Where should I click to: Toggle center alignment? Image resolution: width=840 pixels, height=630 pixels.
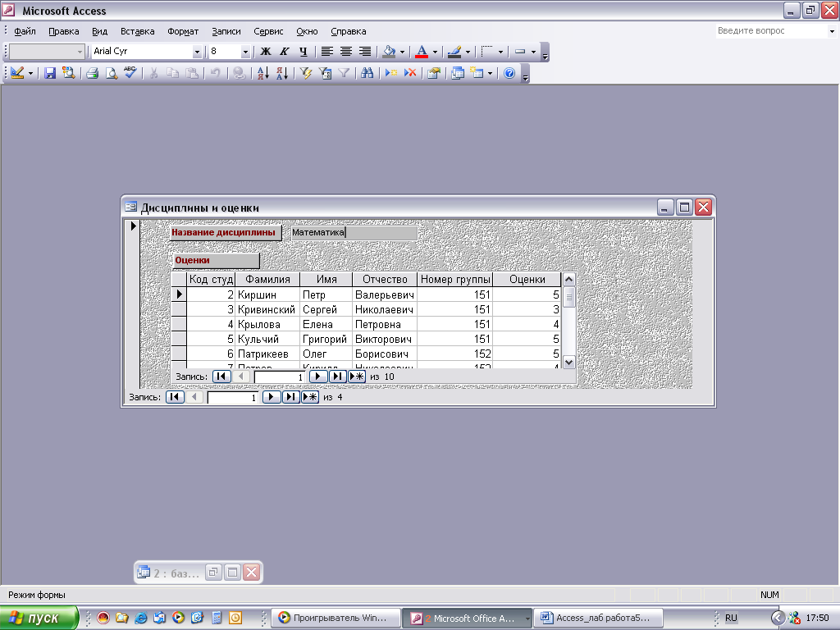point(346,52)
